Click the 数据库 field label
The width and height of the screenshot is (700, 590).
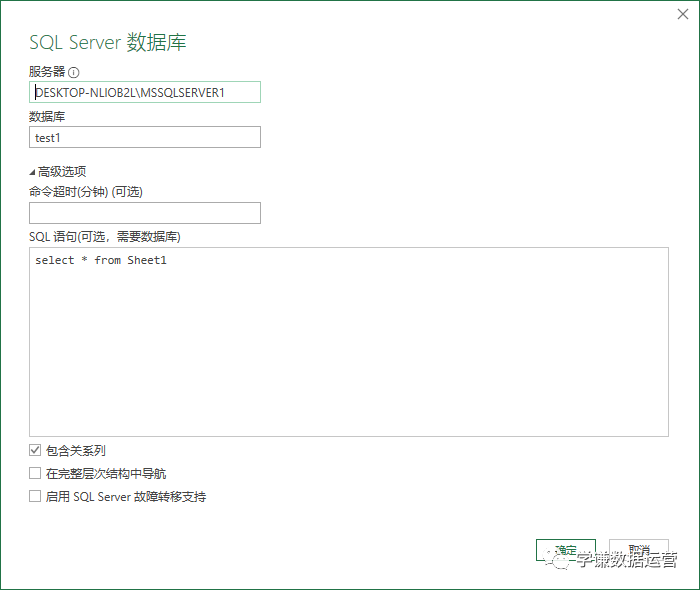tap(47, 117)
